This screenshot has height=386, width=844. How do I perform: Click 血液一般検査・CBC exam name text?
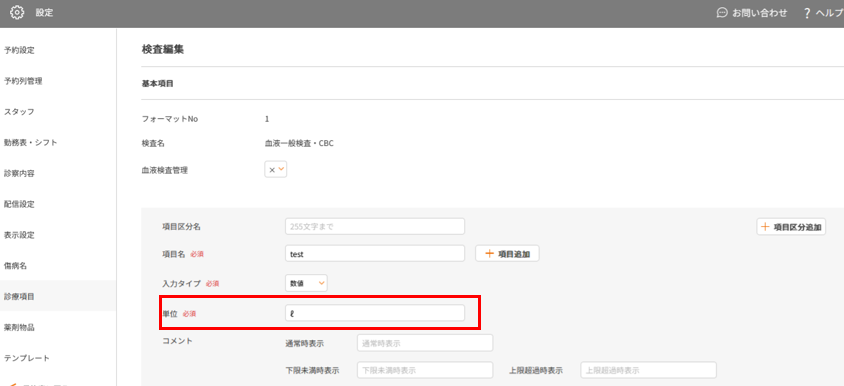pyautogui.click(x=299, y=143)
